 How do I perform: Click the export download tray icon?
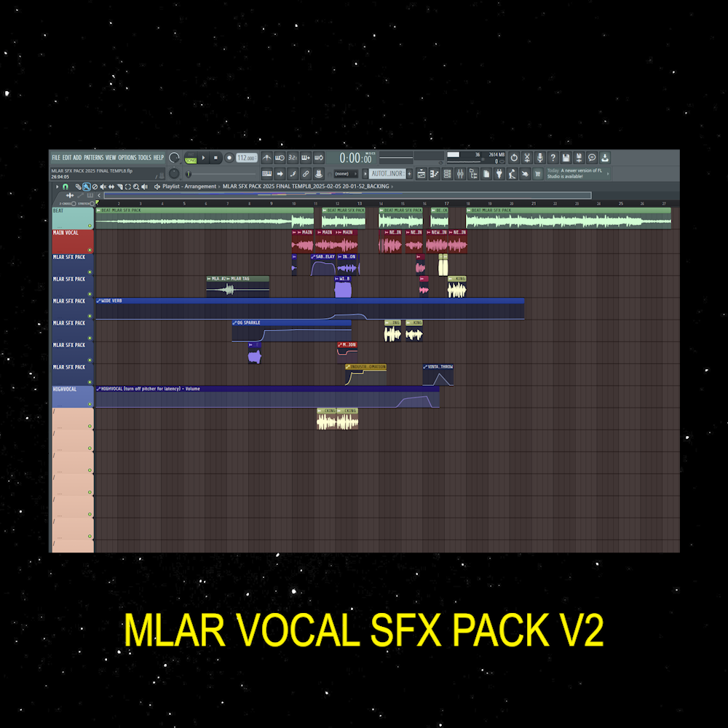(605, 158)
